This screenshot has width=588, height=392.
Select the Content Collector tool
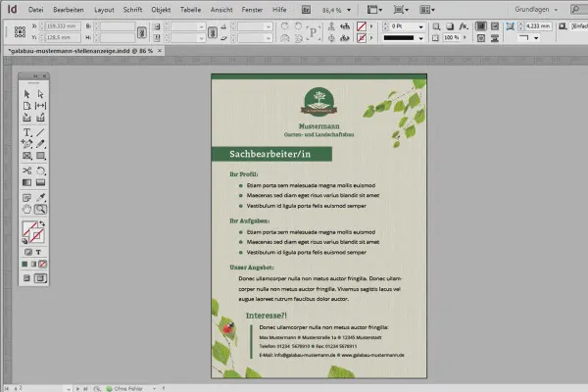click(26, 118)
